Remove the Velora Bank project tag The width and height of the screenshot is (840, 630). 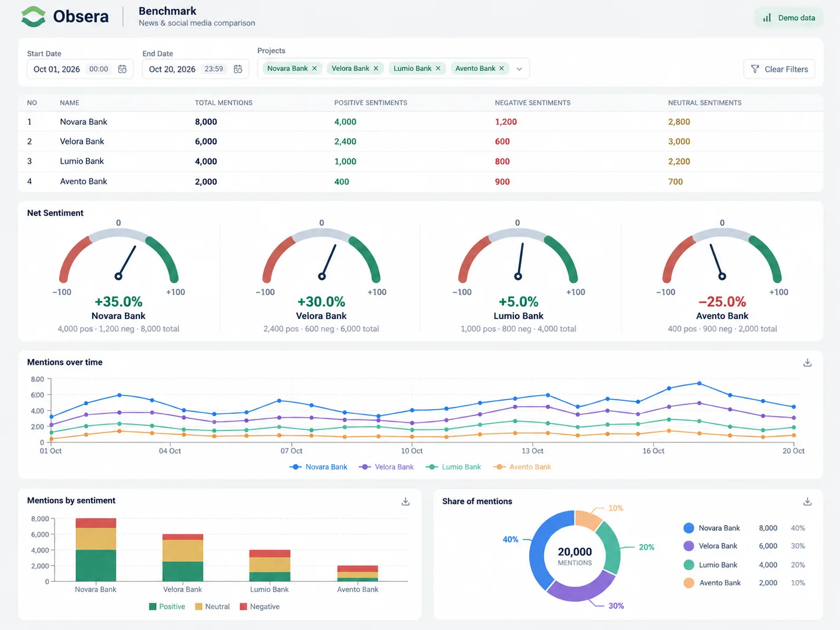pyautogui.click(x=376, y=68)
